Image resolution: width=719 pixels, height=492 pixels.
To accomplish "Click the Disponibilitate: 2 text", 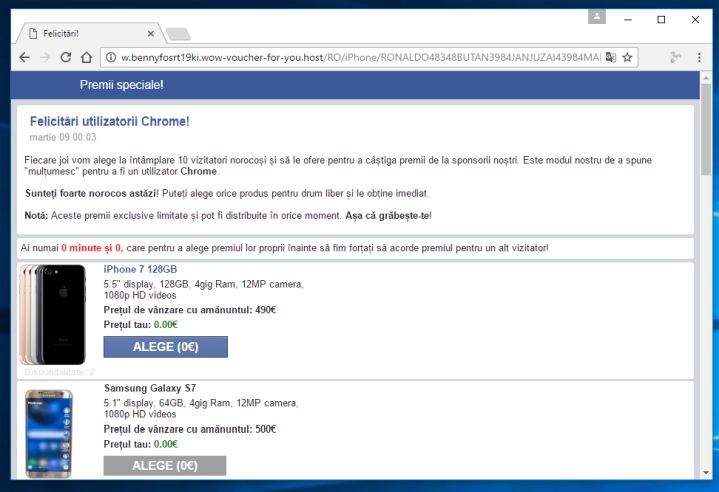I will pyautogui.click(x=60, y=372).
